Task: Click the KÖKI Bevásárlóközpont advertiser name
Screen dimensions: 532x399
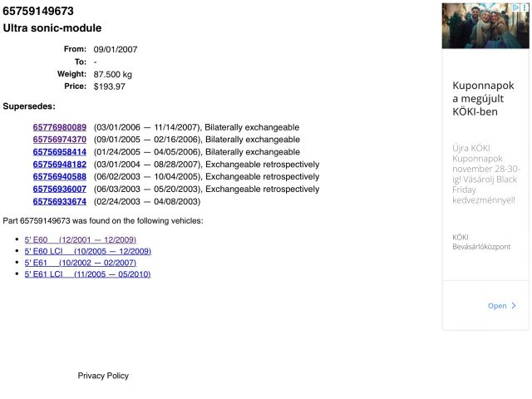Action: [x=481, y=241]
